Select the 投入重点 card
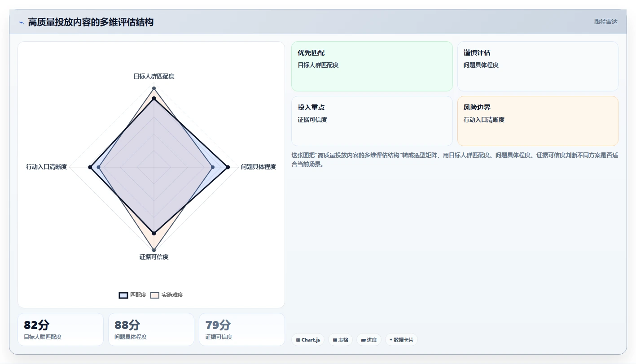This screenshot has width=636, height=364. (372, 121)
